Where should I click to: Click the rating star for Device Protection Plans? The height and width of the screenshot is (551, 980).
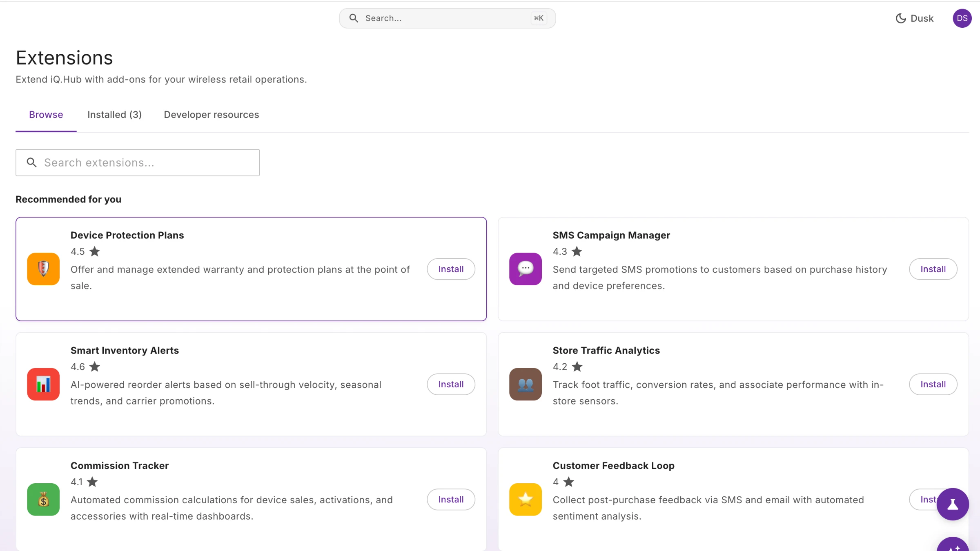click(95, 251)
